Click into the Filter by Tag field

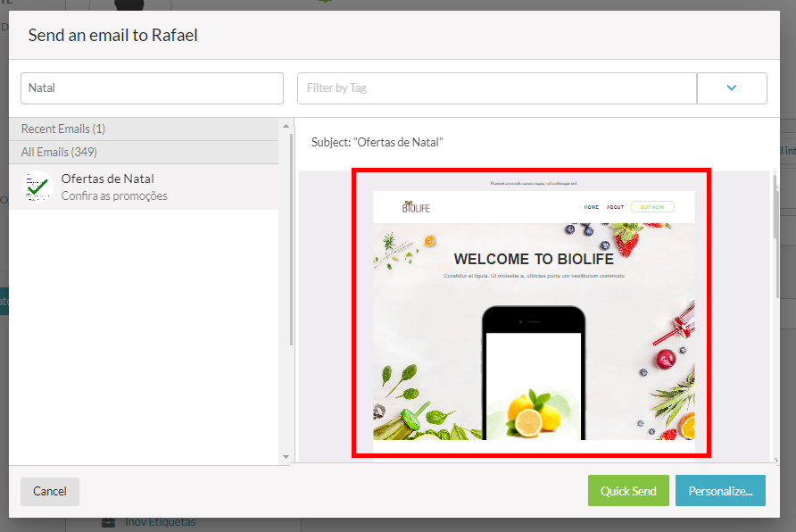497,88
